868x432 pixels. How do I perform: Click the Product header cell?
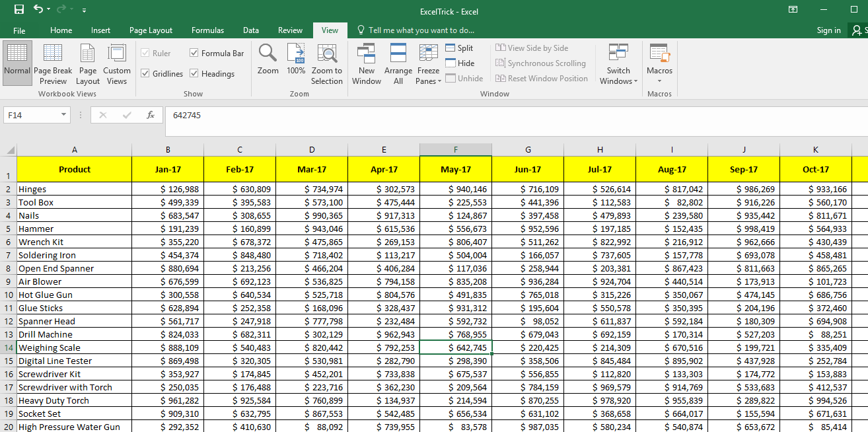click(x=75, y=170)
